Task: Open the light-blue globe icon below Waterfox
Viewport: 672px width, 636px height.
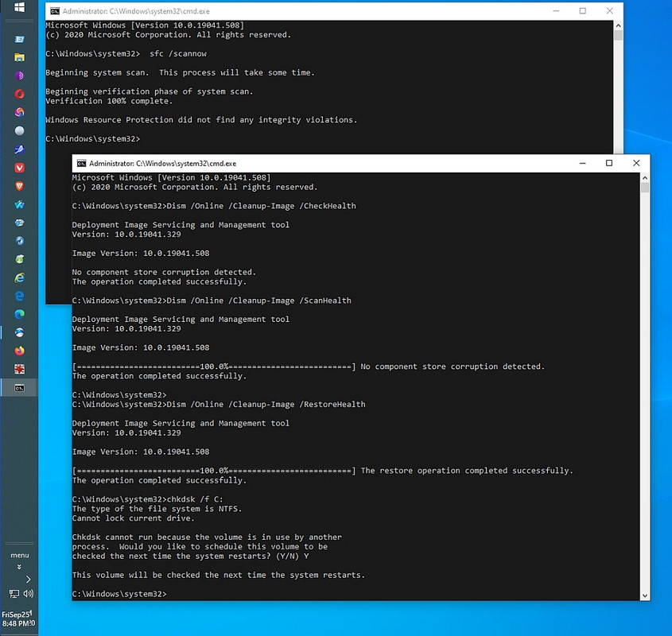Action: (x=19, y=223)
